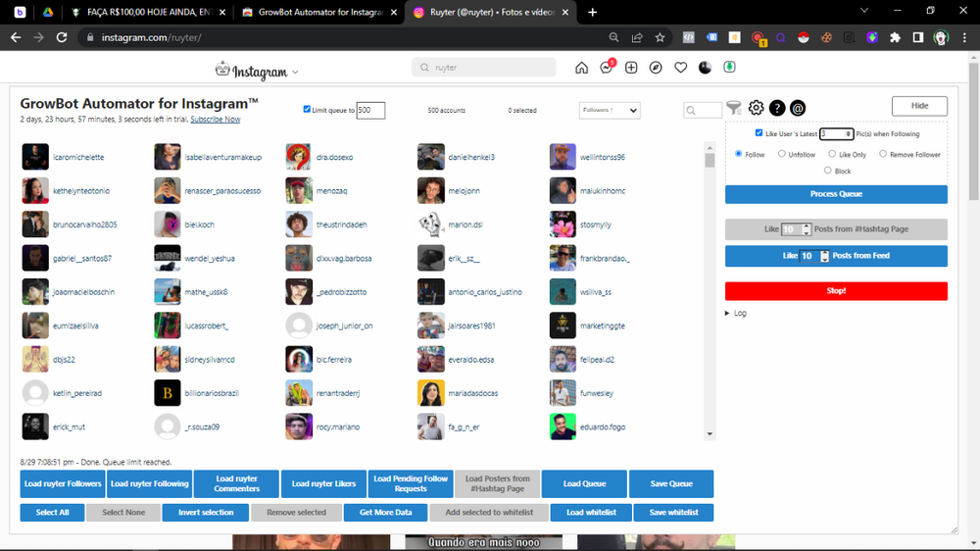Click the green GrowBot icon in navbar
980x551 pixels.
[729, 67]
